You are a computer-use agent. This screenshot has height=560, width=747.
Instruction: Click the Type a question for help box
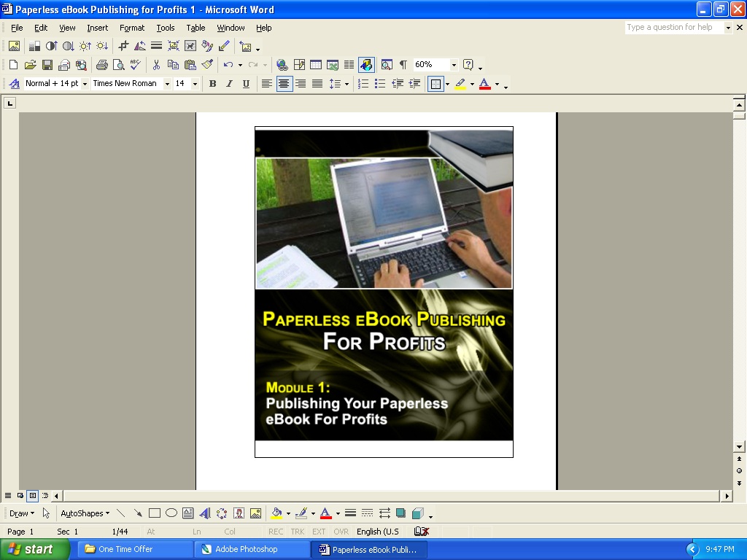[673, 28]
